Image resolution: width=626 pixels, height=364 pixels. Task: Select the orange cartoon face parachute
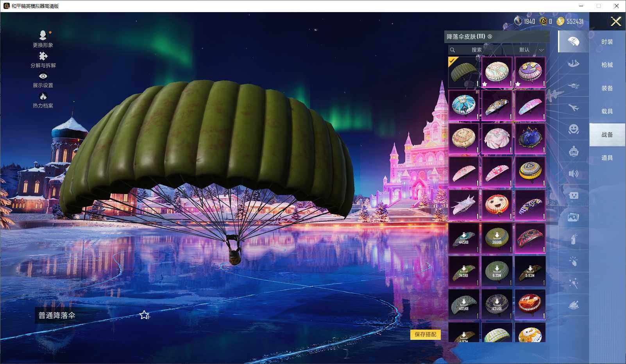pyautogui.click(x=497, y=205)
